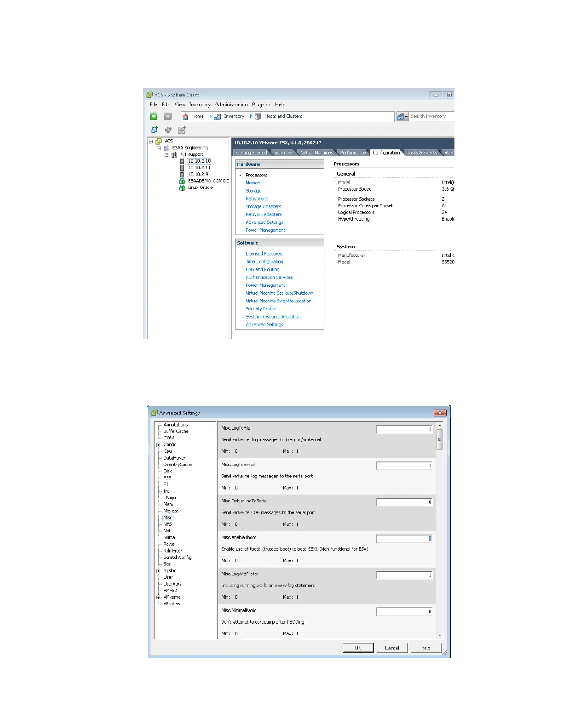
Task: Collapse the ESAA Engineering tree node
Action: 159,148
